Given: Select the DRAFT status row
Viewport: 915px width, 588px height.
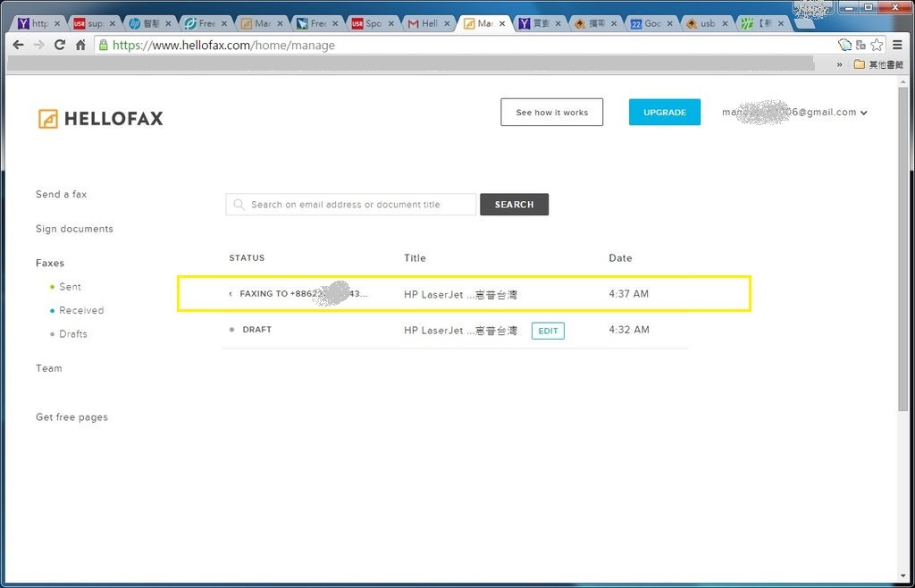Looking at the screenshot, I should pyautogui.click(x=256, y=330).
